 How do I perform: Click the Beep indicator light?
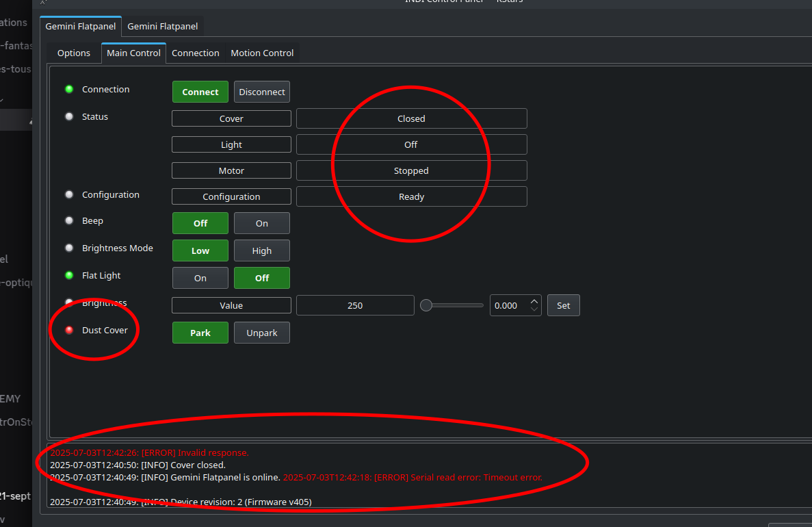click(69, 220)
